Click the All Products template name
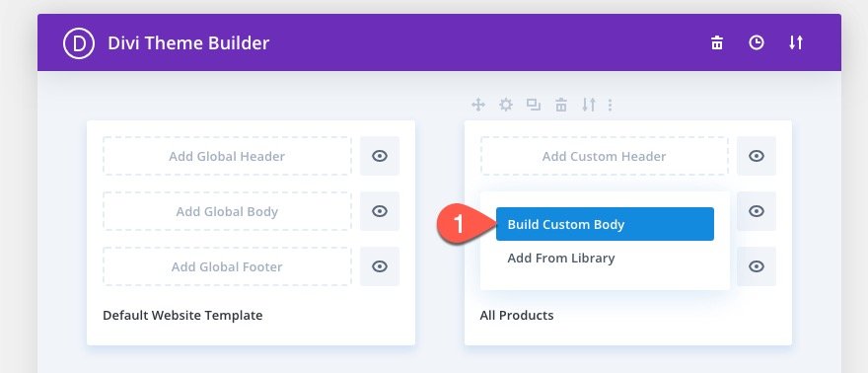 (517, 316)
